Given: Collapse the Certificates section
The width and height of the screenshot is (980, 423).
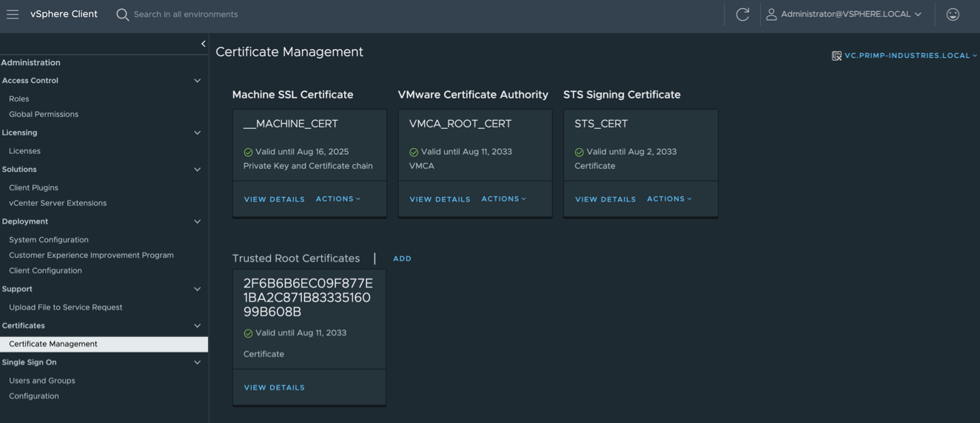Looking at the screenshot, I should point(197,326).
